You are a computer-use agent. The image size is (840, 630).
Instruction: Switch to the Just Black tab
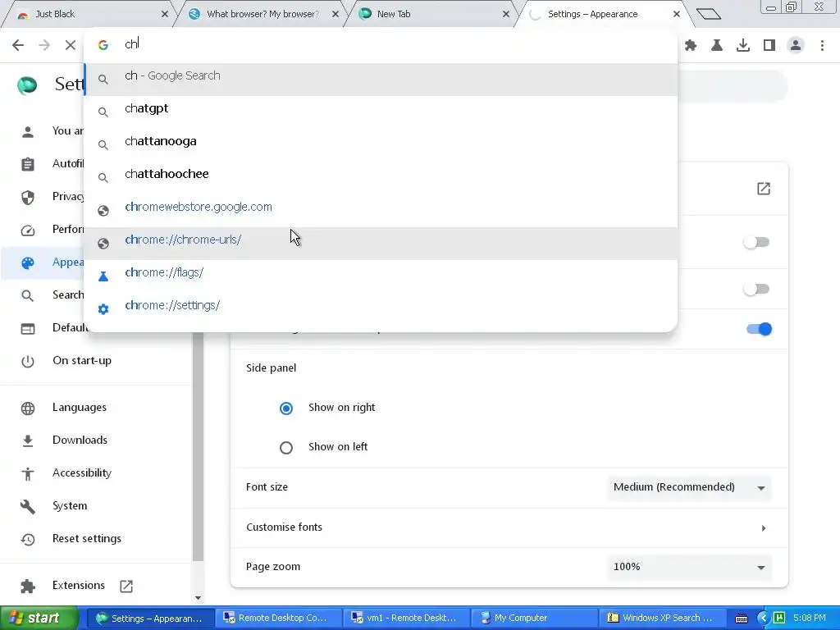89,15
